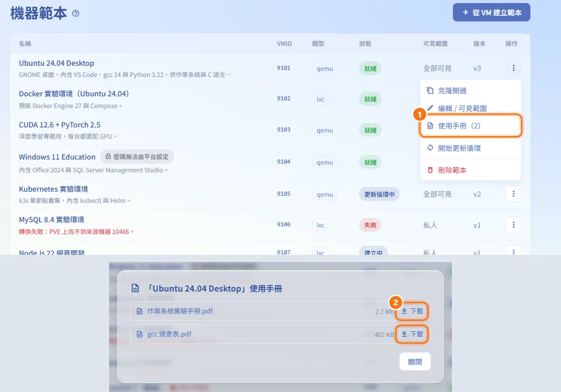The height and width of the screenshot is (392, 561).
Task: Click the CUDA 12.6 + PyTorch 2.5 name
Action: [x=59, y=125]
